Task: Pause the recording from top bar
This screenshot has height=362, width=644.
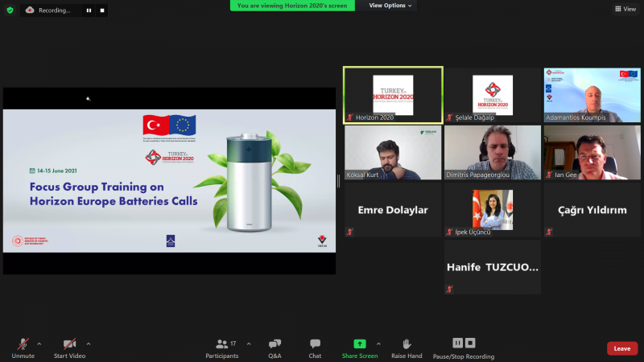Action: pyautogui.click(x=89, y=10)
